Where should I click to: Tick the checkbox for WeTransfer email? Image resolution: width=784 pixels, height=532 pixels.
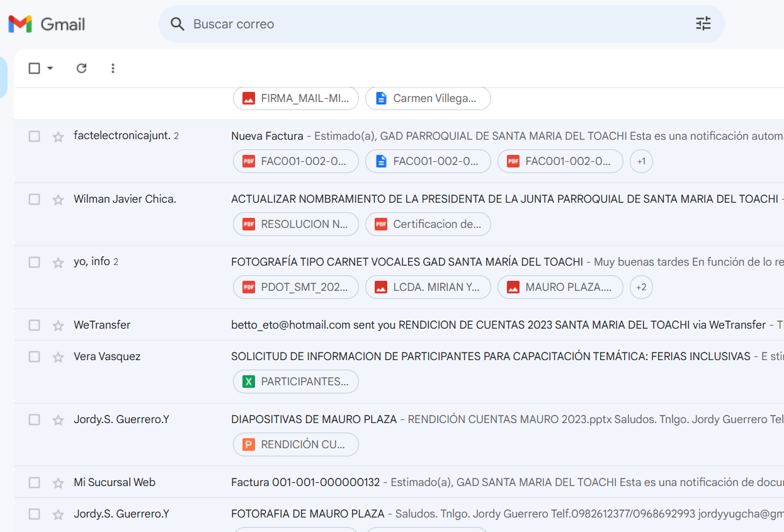point(35,325)
